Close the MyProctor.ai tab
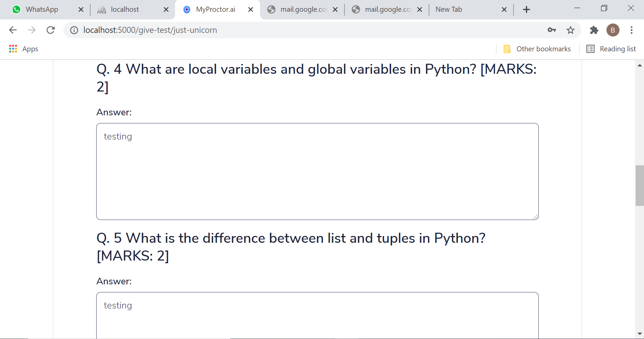 251,10
